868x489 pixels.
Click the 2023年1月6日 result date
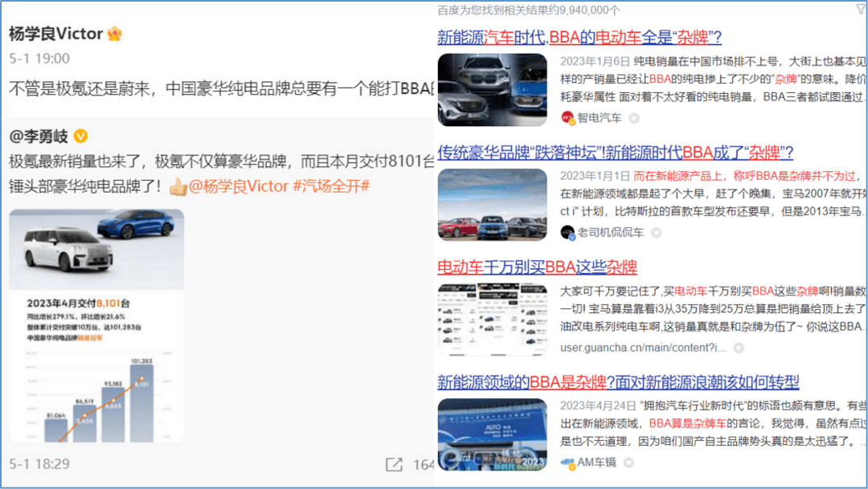[x=595, y=61]
